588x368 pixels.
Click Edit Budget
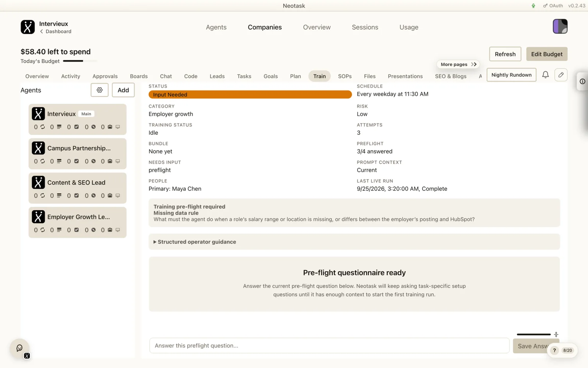(x=546, y=54)
